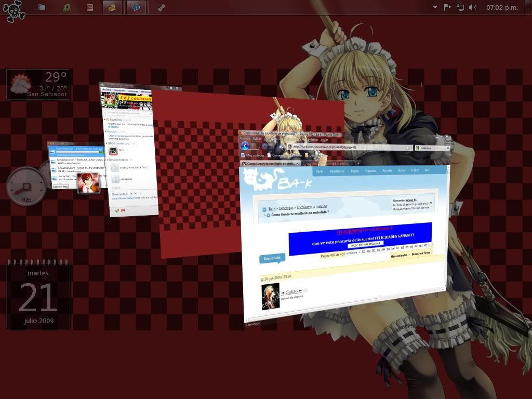Open the wrench settings icon on the panel
The width and height of the screenshot is (532, 399).
pos(162,7)
